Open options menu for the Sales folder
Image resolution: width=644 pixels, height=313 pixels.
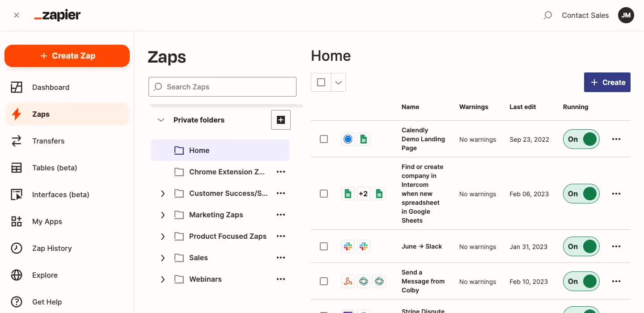(281, 258)
